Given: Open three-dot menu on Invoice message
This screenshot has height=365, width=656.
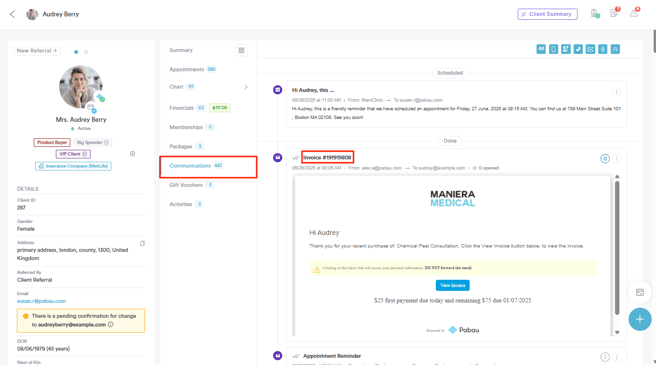Looking at the screenshot, I should click(617, 159).
